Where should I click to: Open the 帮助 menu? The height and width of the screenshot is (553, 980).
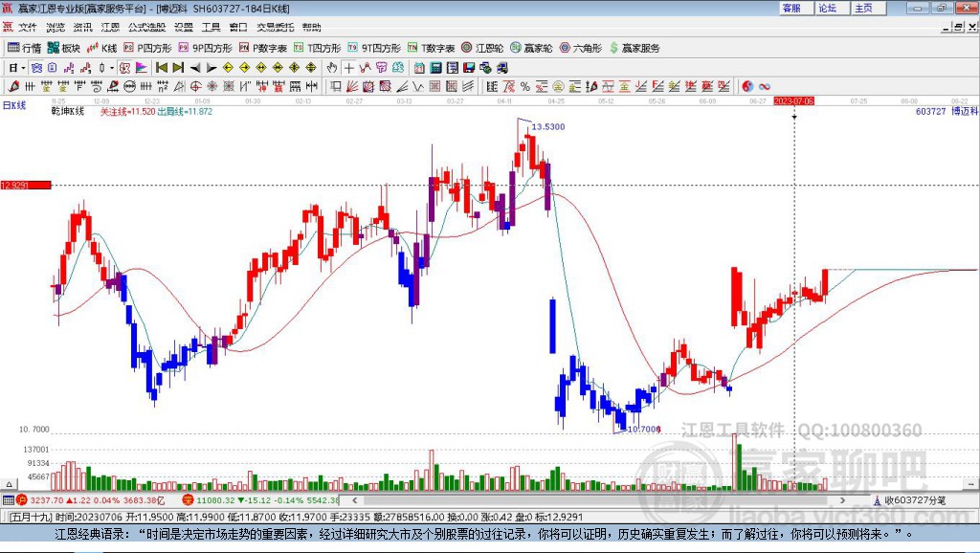[312, 27]
